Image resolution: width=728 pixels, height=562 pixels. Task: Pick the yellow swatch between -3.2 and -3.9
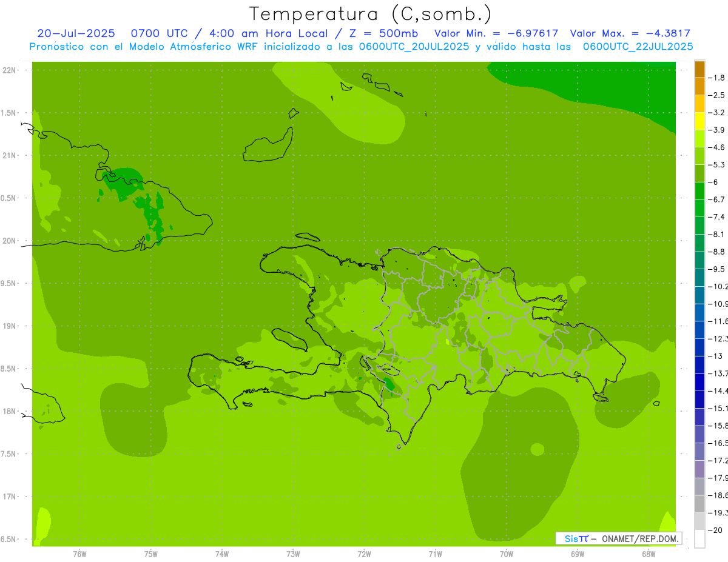[699, 121]
